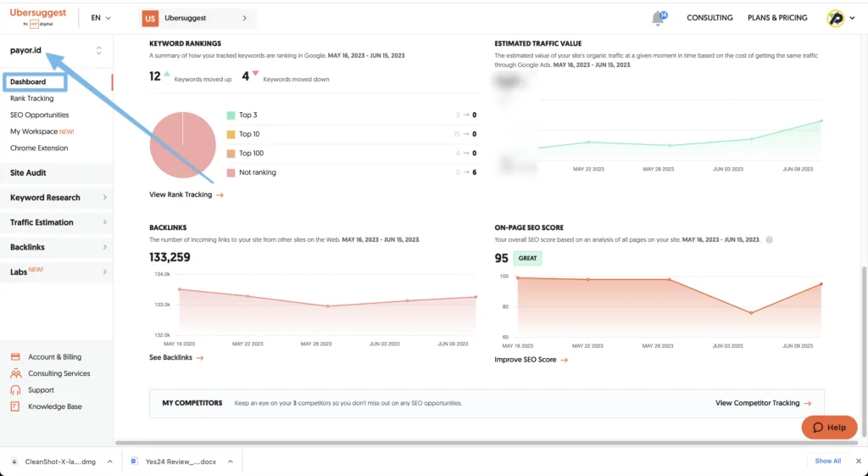Click the Ubersuggest logo

37,17
